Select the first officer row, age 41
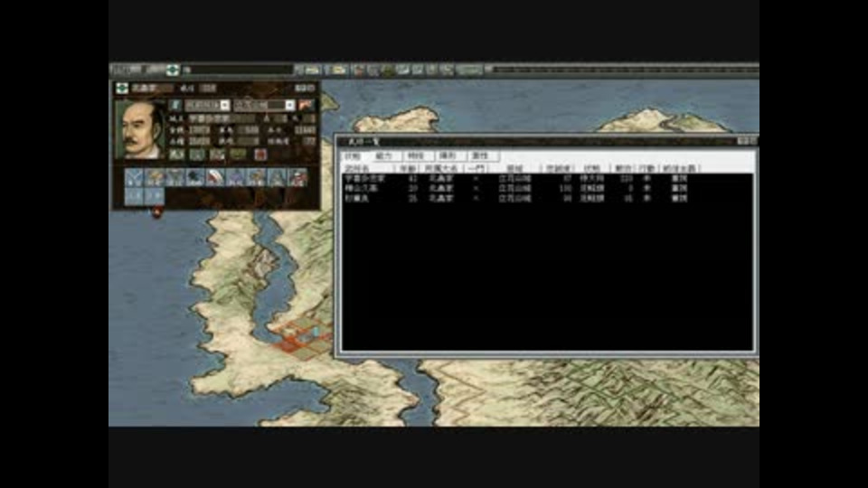Image resolution: width=868 pixels, height=488 pixels. [x=547, y=179]
